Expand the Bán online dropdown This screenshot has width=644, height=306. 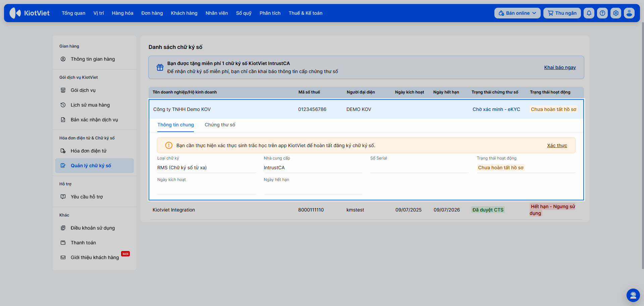[517, 13]
